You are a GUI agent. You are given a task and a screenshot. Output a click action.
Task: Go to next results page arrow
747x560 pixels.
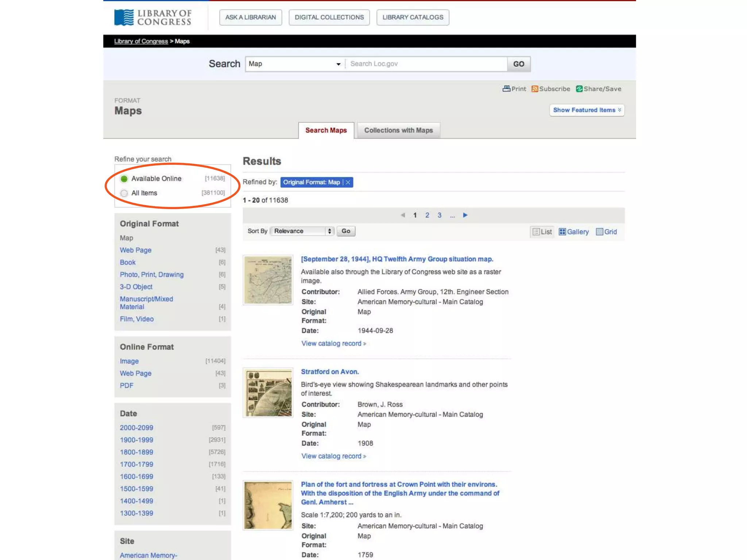coord(465,215)
